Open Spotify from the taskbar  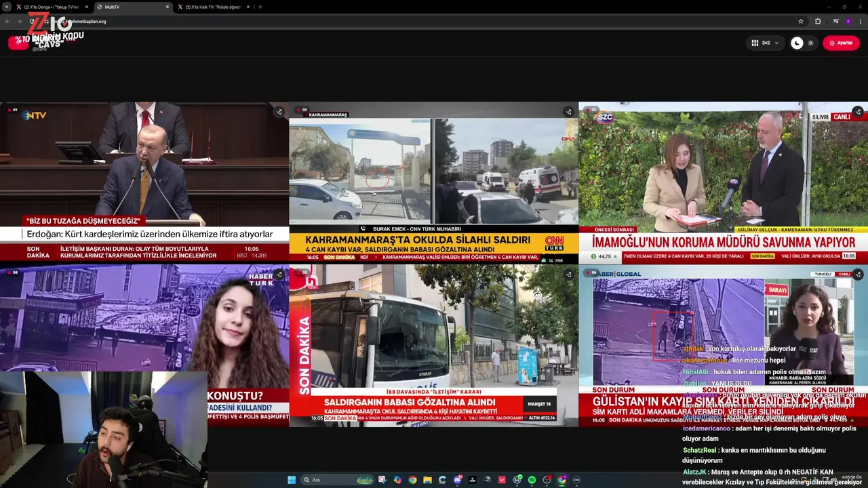(x=532, y=480)
